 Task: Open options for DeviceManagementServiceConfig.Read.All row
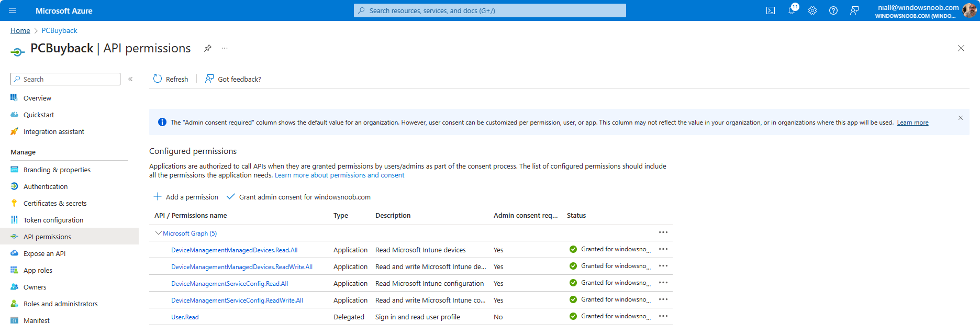[x=663, y=283]
